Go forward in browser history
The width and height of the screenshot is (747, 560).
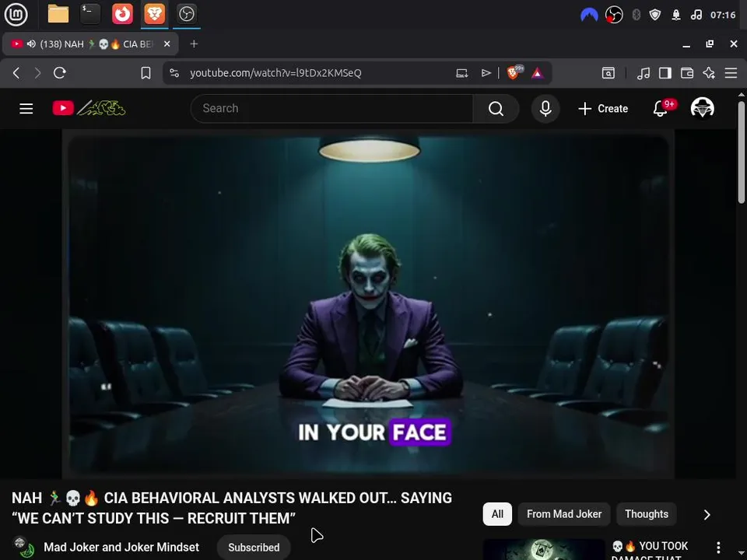(x=37, y=73)
